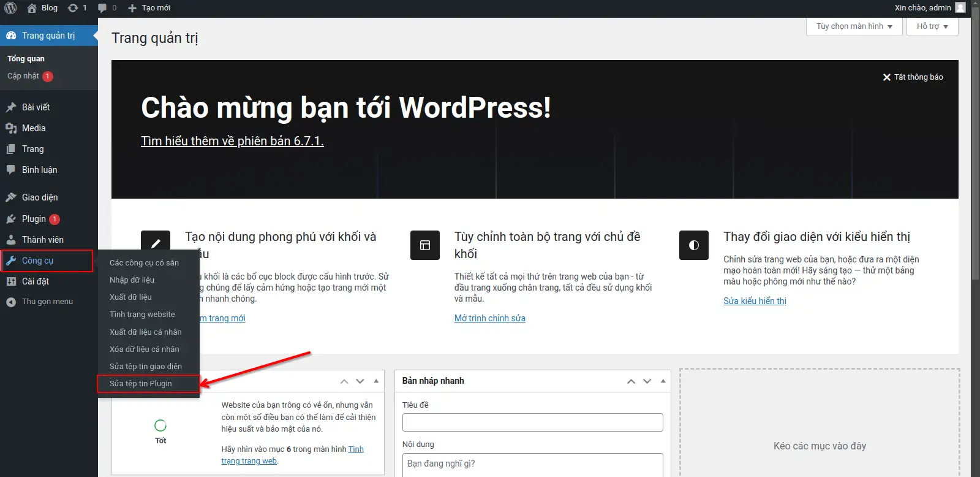Open the Bài viết menu with pin icon
Image resolution: width=980 pixels, height=477 pixels.
[36, 107]
